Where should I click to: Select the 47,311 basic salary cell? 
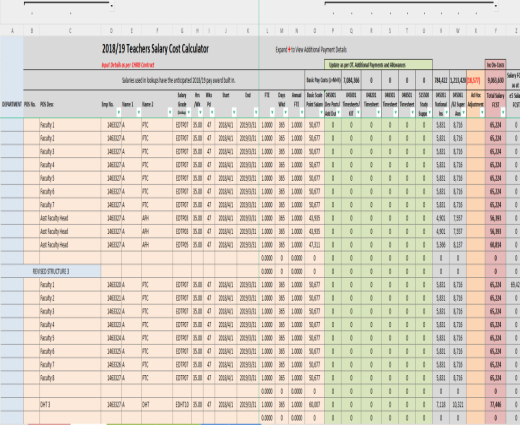pyautogui.click(x=315, y=245)
